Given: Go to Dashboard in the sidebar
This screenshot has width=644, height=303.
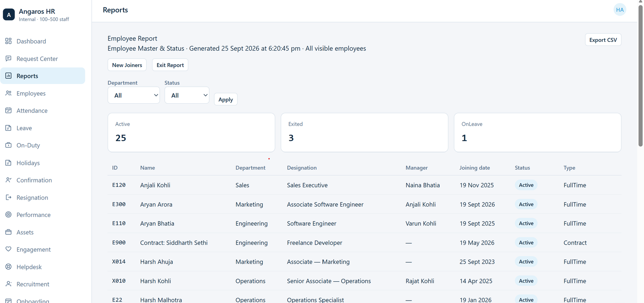Looking at the screenshot, I should [43, 41].
